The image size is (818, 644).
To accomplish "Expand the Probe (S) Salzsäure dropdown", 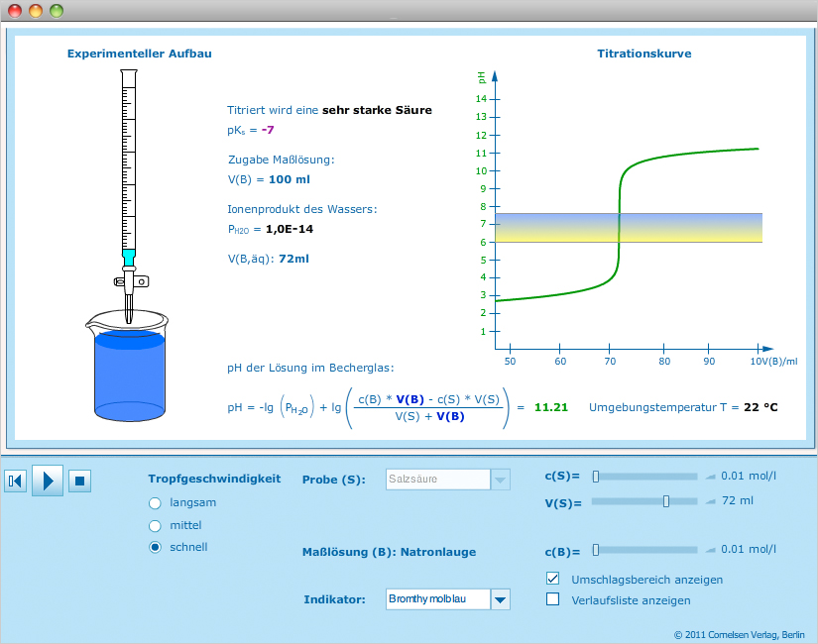I will pos(501,480).
